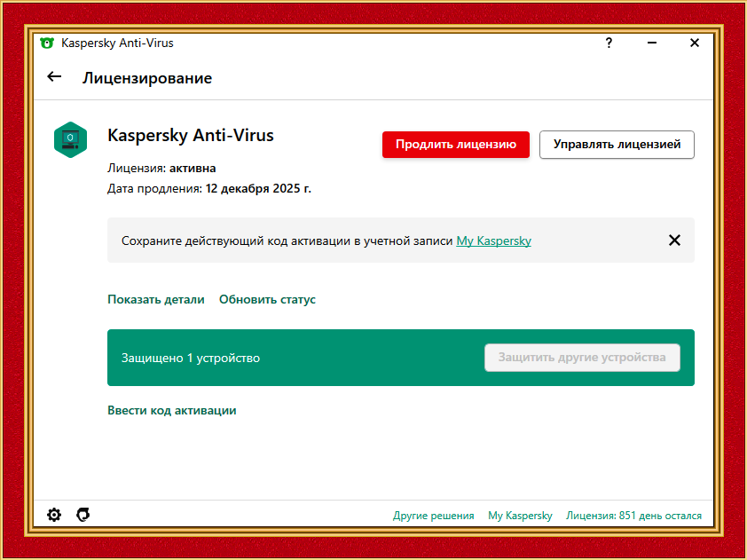Open My Kaspersky in the footer
This screenshot has height=560, width=747.
tap(520, 516)
